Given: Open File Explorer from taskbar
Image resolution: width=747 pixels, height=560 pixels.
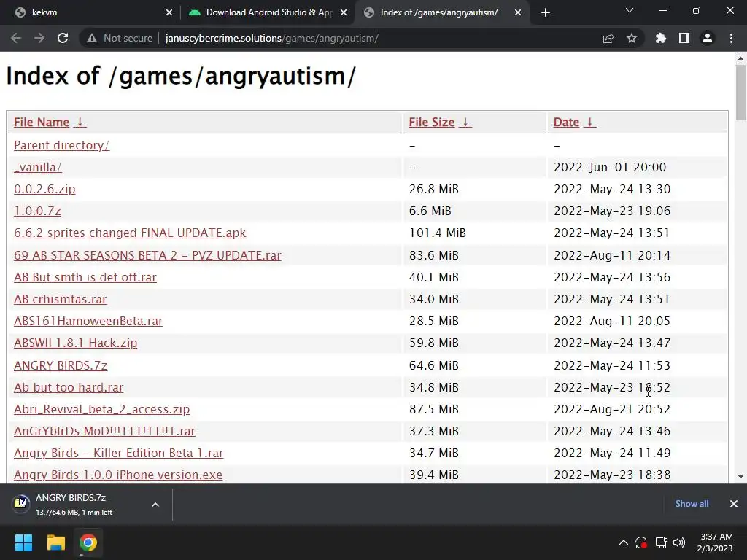Looking at the screenshot, I should click(55, 542).
